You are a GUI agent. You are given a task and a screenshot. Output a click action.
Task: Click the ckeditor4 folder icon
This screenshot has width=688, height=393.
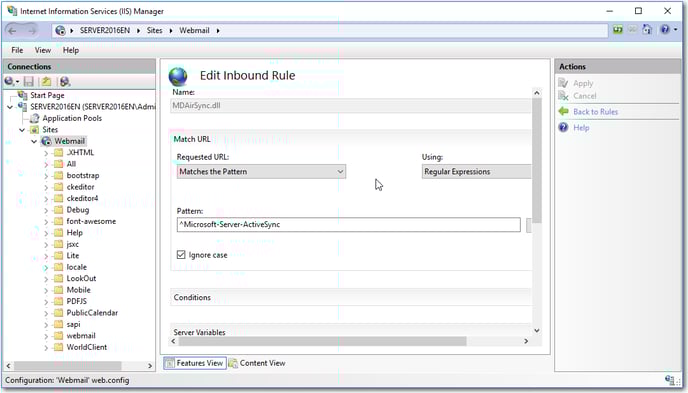[x=58, y=198]
